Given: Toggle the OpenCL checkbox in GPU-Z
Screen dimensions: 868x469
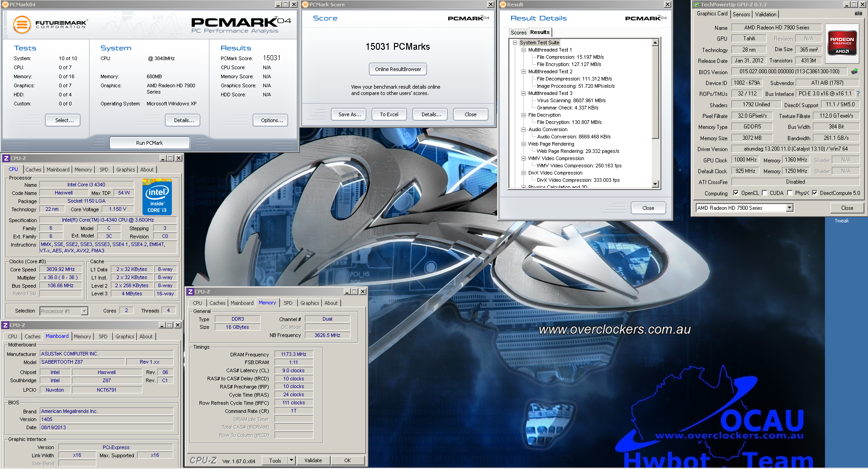Looking at the screenshot, I should pyautogui.click(x=736, y=193).
